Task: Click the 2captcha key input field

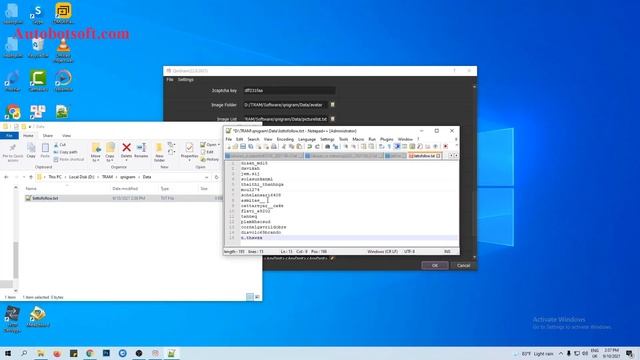Action: pos(289,91)
